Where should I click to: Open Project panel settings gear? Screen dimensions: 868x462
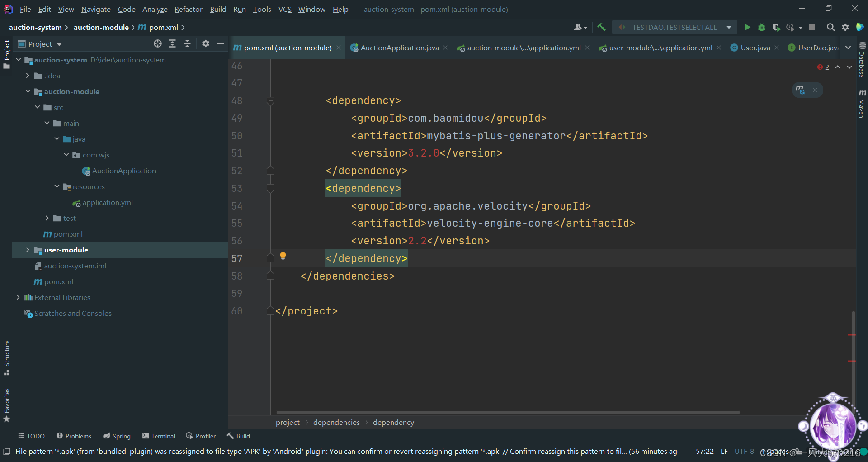(206, 44)
